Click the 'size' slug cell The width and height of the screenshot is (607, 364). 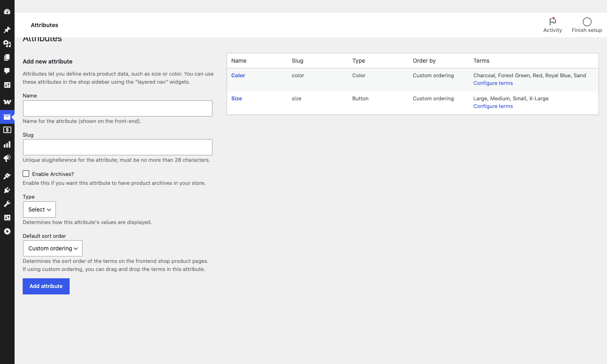(297, 99)
